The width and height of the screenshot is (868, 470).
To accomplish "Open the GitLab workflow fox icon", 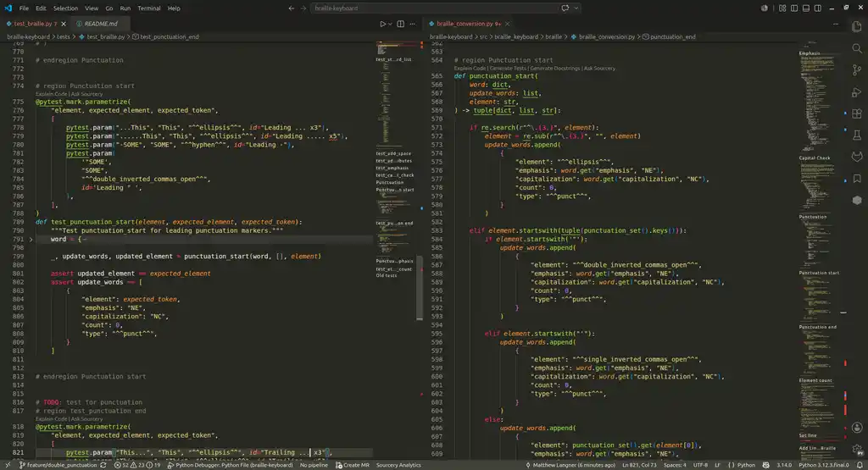I will [x=857, y=157].
